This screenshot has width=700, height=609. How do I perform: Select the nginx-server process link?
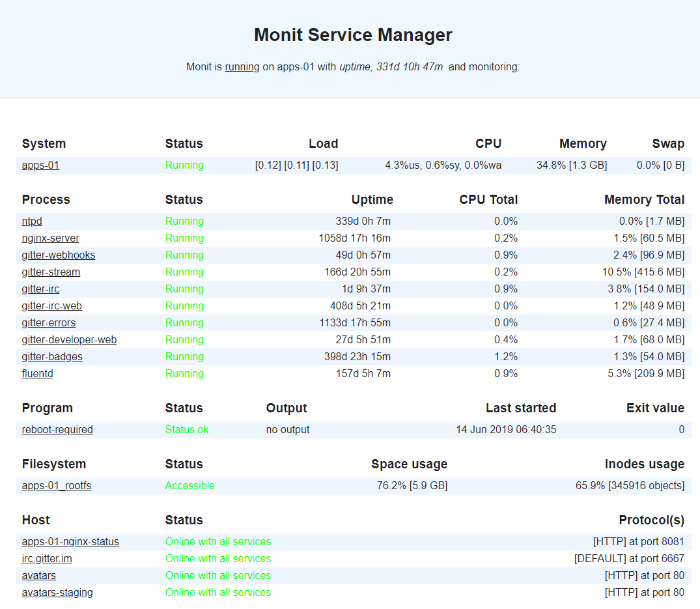point(51,238)
